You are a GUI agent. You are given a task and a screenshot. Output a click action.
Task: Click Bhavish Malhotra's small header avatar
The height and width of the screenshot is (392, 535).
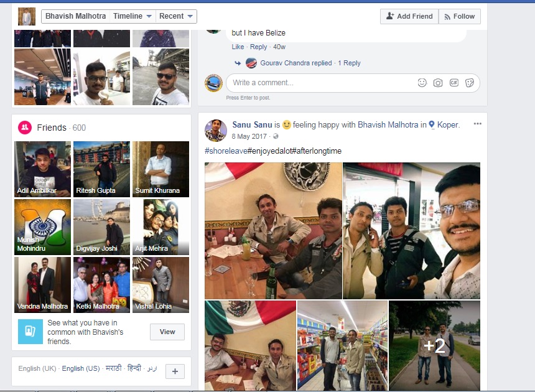[x=27, y=16]
